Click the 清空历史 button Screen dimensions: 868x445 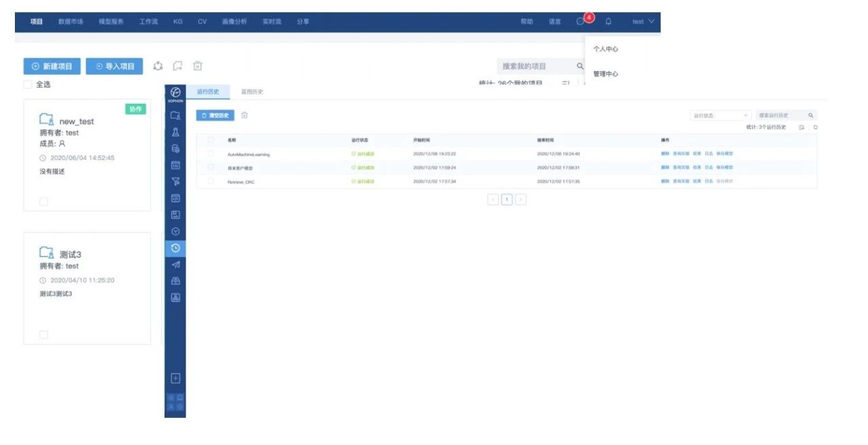point(216,115)
